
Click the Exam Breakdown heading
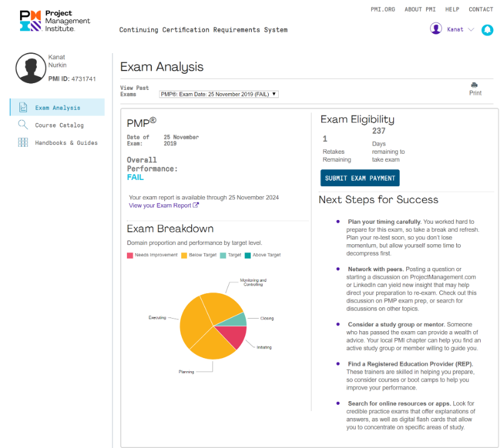[170, 229]
